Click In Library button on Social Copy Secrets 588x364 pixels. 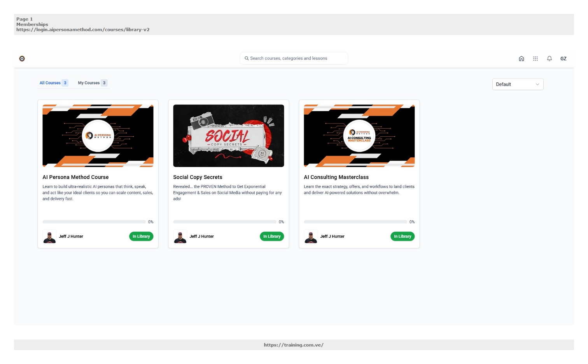click(x=272, y=236)
